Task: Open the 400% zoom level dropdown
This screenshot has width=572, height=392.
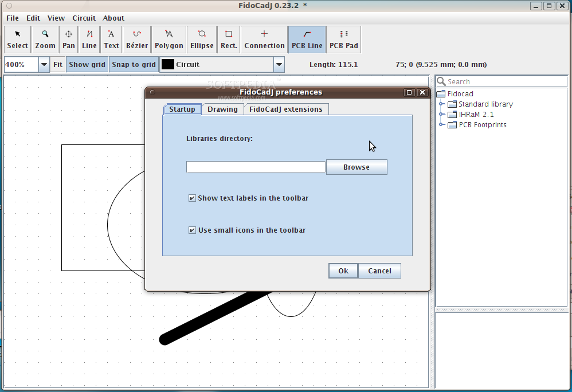Action: click(44, 65)
